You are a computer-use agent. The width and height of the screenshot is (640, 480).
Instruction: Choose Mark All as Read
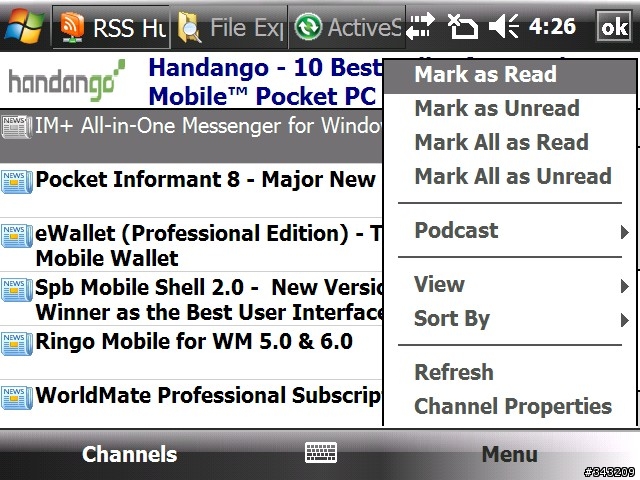click(510, 142)
